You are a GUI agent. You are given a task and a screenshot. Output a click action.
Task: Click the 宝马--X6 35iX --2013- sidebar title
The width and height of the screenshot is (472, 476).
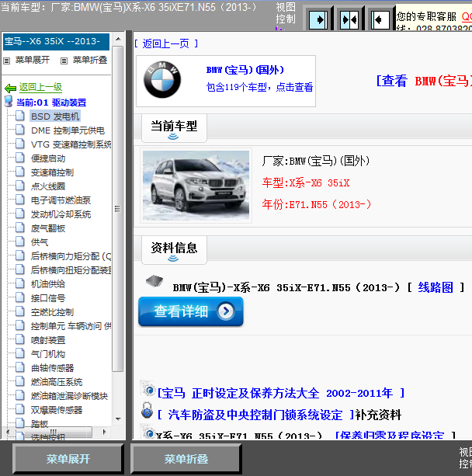pyautogui.click(x=56, y=42)
